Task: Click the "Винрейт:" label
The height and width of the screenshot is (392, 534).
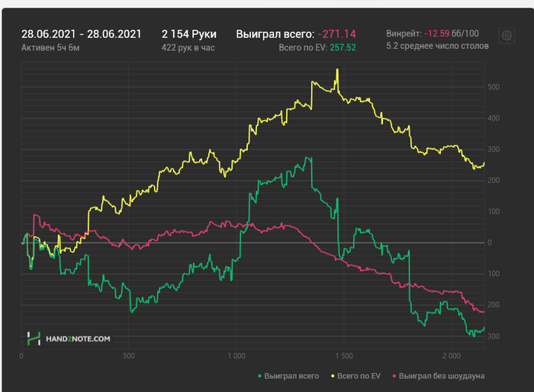Action: point(404,34)
